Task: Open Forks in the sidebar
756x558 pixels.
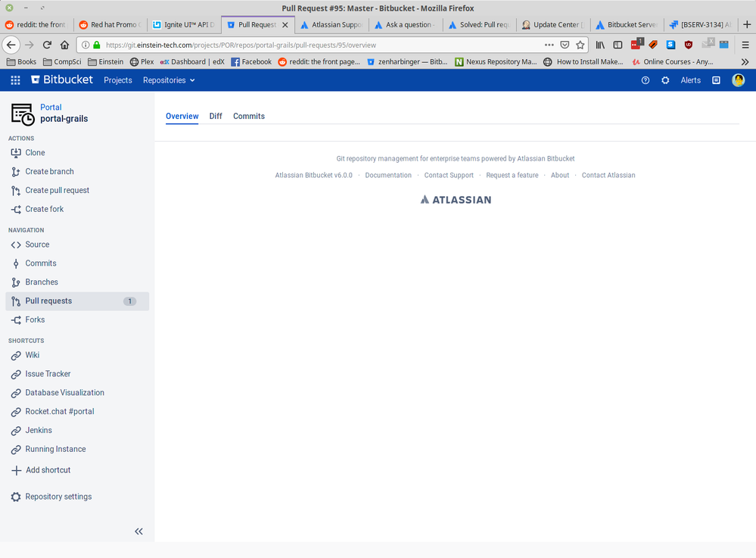Action: [77, 320]
